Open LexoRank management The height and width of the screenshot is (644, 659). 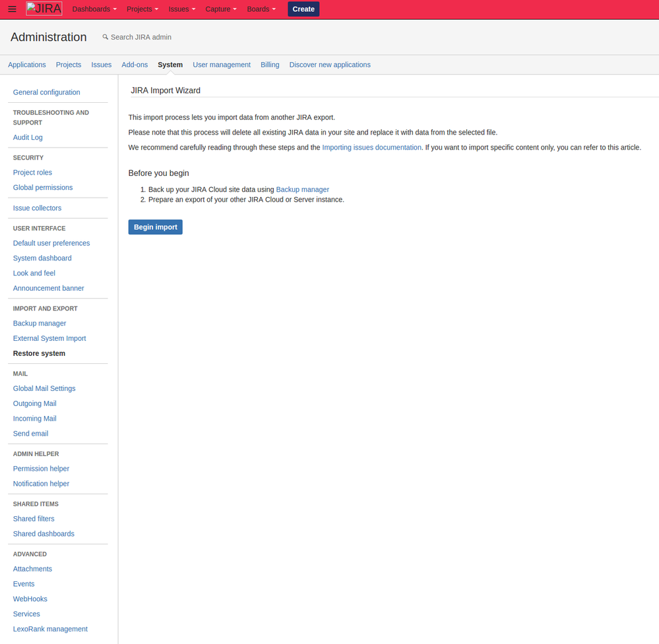[x=50, y=629]
